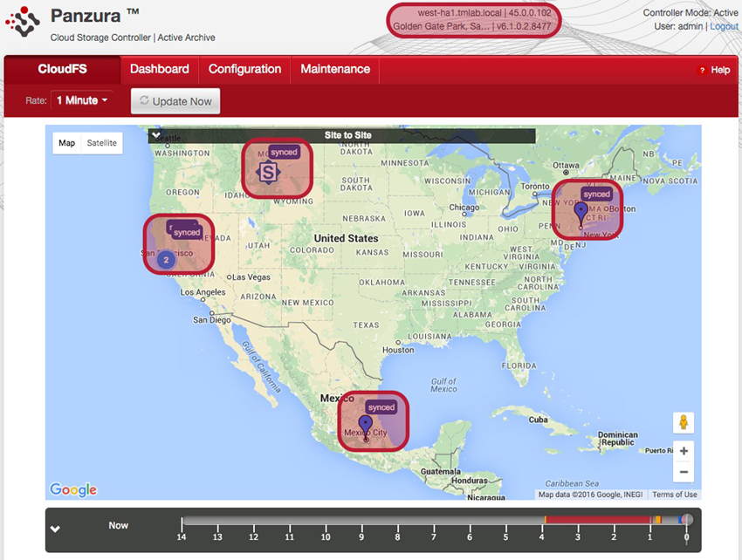The width and height of the screenshot is (742, 560).
Task: Click the Toronto city label on map
Action: tap(535, 187)
